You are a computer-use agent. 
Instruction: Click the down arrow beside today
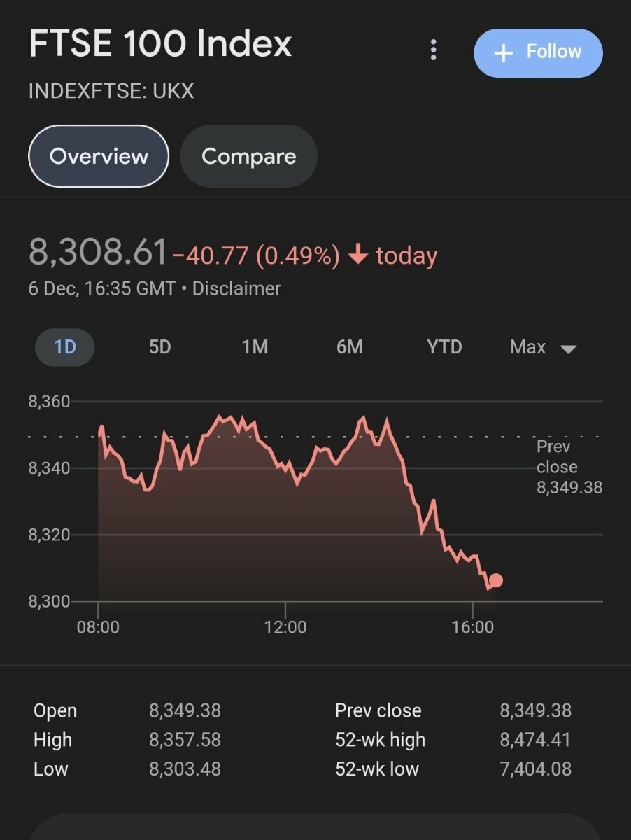click(x=357, y=255)
